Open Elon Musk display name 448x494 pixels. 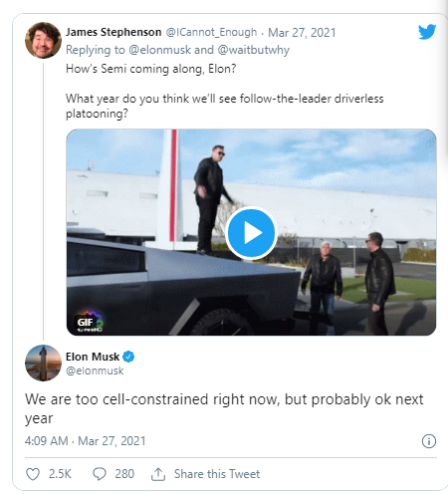93,357
